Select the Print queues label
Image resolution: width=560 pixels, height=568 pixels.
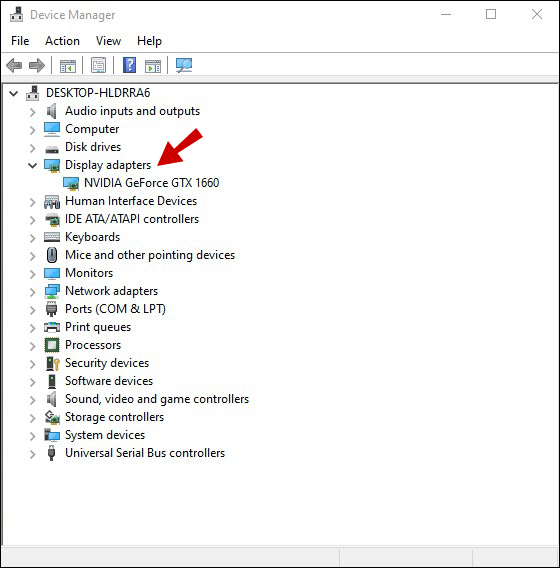98,327
